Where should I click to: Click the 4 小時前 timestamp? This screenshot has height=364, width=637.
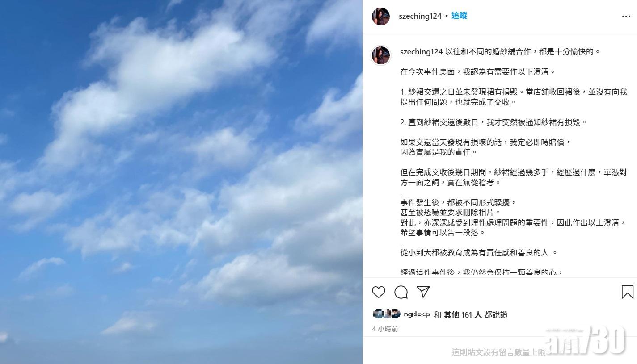(385, 329)
